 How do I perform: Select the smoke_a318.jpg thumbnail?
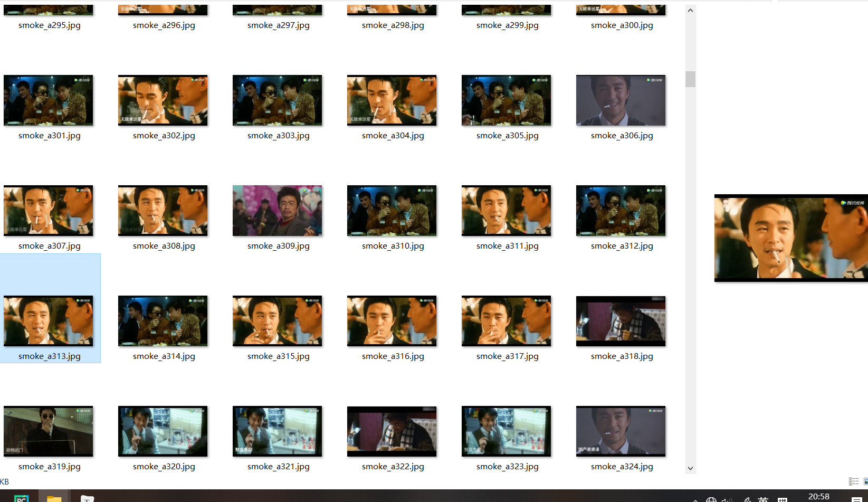(621, 321)
